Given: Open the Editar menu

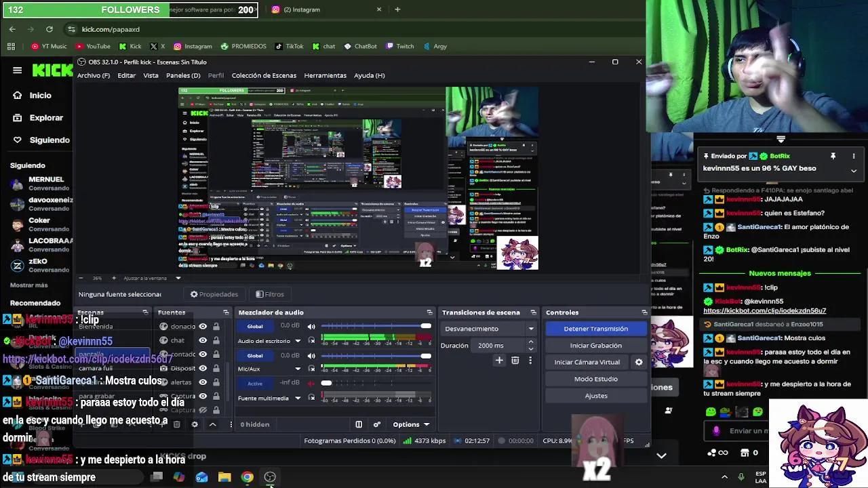Looking at the screenshot, I should pyautogui.click(x=127, y=75).
